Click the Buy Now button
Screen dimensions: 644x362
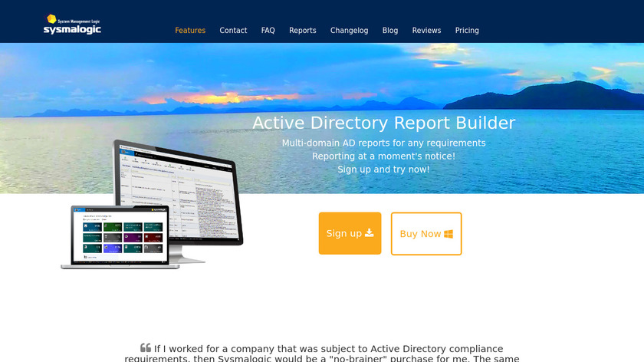tap(426, 234)
